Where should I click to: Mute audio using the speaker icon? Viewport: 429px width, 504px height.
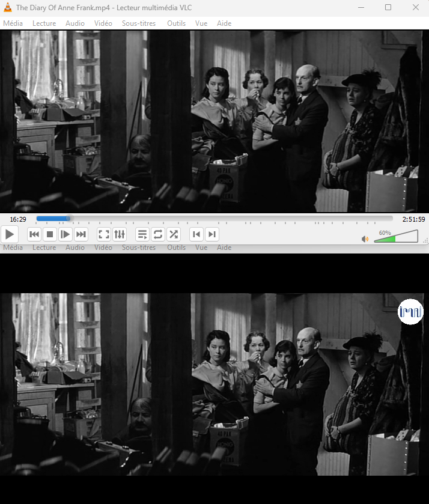tap(365, 239)
